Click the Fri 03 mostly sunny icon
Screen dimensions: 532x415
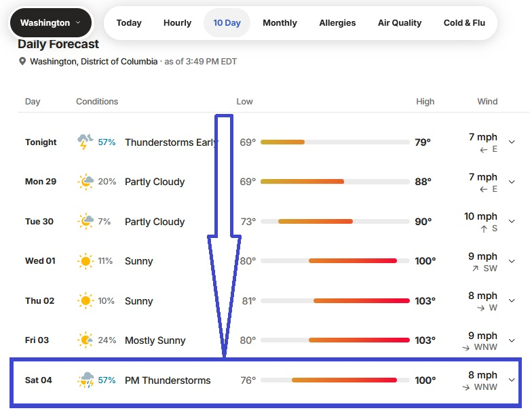tap(85, 340)
